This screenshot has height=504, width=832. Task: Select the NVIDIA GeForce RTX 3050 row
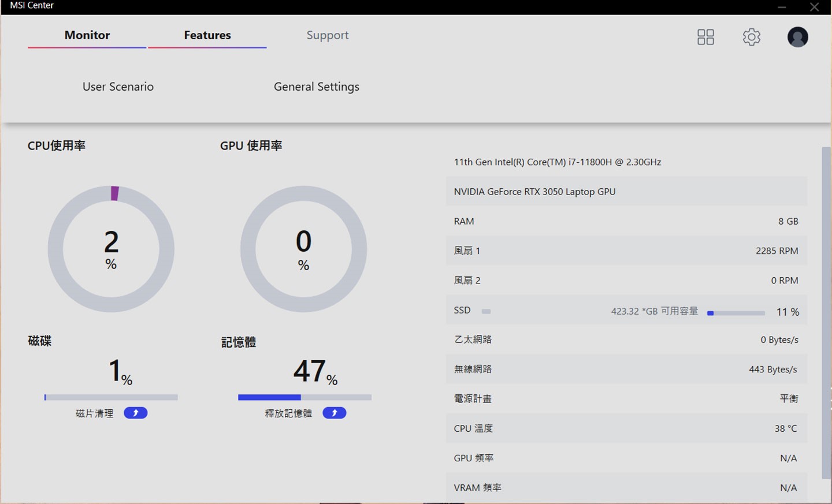pos(626,192)
